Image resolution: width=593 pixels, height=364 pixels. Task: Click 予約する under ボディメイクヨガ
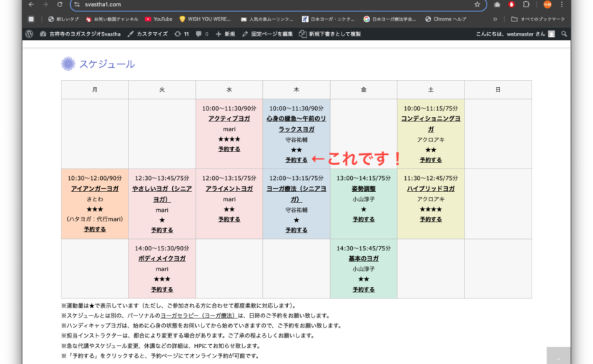(161, 289)
